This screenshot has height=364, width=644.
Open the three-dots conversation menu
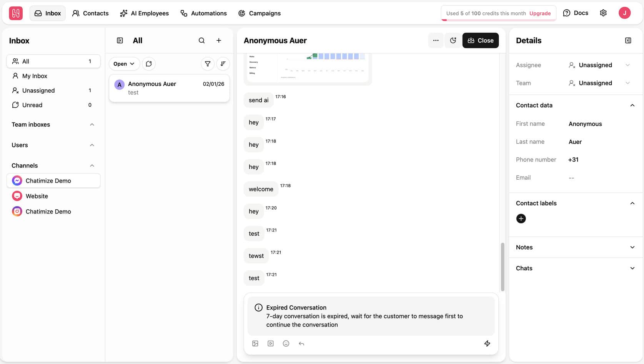click(x=436, y=41)
